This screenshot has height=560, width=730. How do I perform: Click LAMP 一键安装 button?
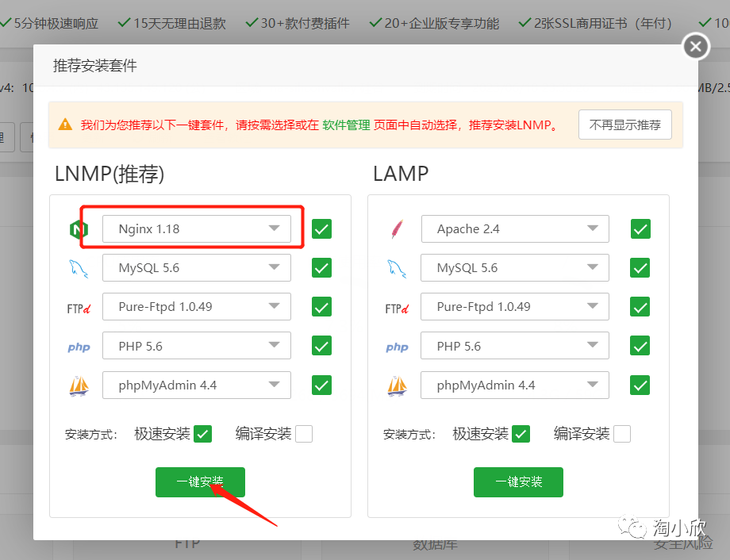pos(518,482)
